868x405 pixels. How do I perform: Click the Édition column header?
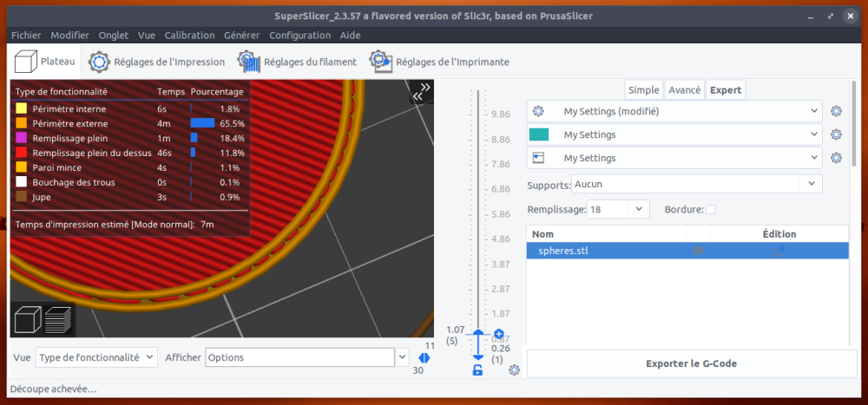pyautogui.click(x=779, y=234)
